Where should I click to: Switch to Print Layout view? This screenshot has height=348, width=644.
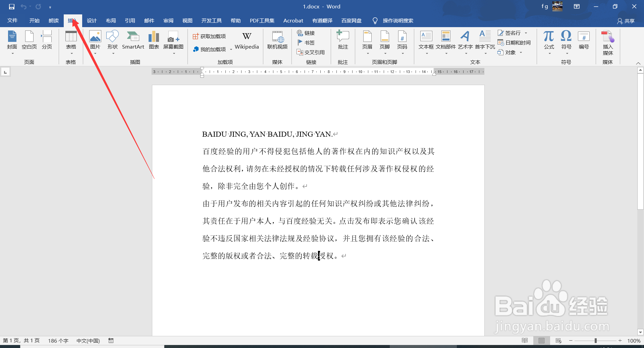[541, 341]
